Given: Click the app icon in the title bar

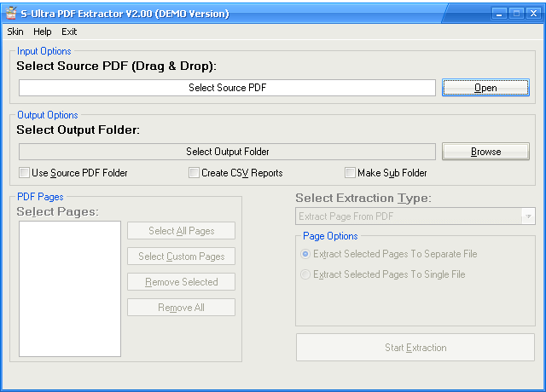Looking at the screenshot, I should coord(11,14).
